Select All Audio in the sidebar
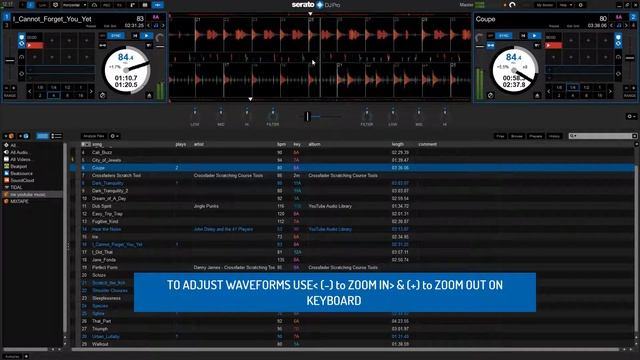 coord(19,152)
